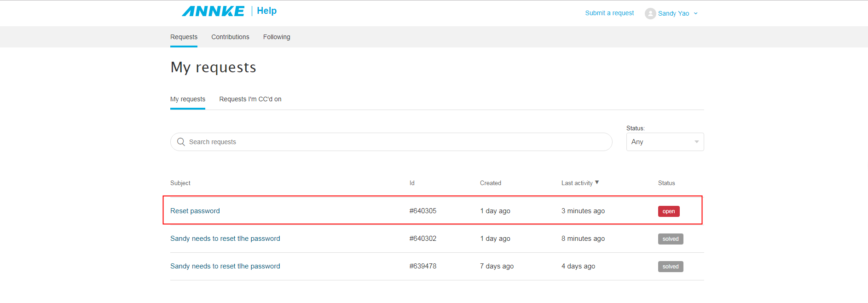Click the Last activity sort arrow
The height and width of the screenshot is (303, 868).
[x=597, y=182]
